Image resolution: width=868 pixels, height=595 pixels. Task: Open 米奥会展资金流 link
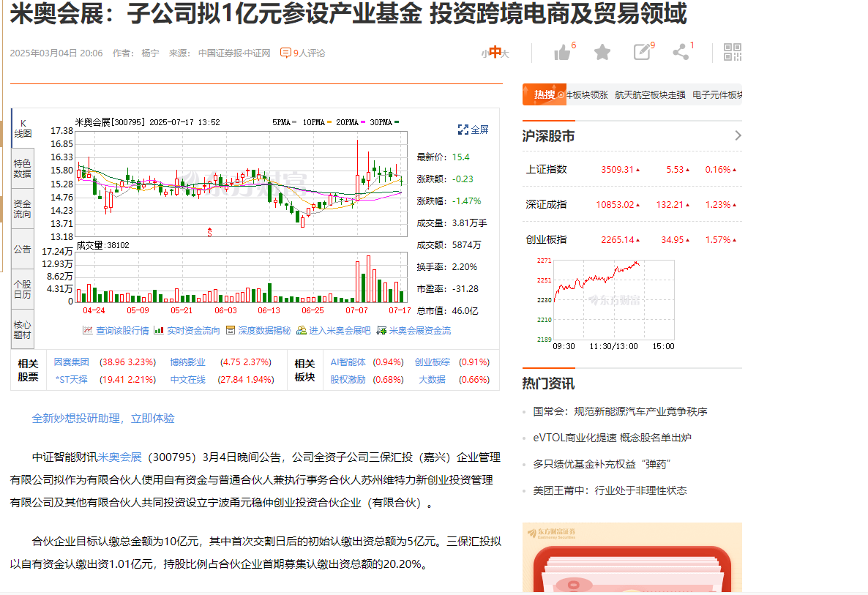(419, 330)
